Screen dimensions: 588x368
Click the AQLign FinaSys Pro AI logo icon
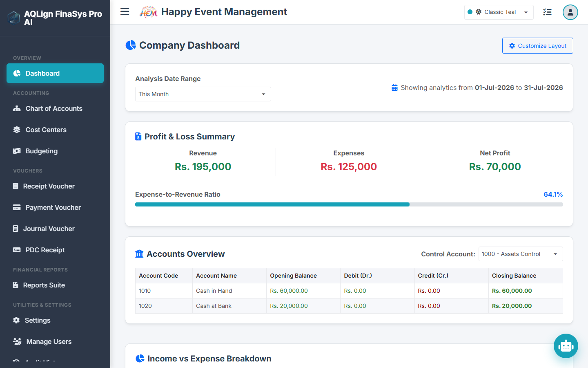pos(14,18)
